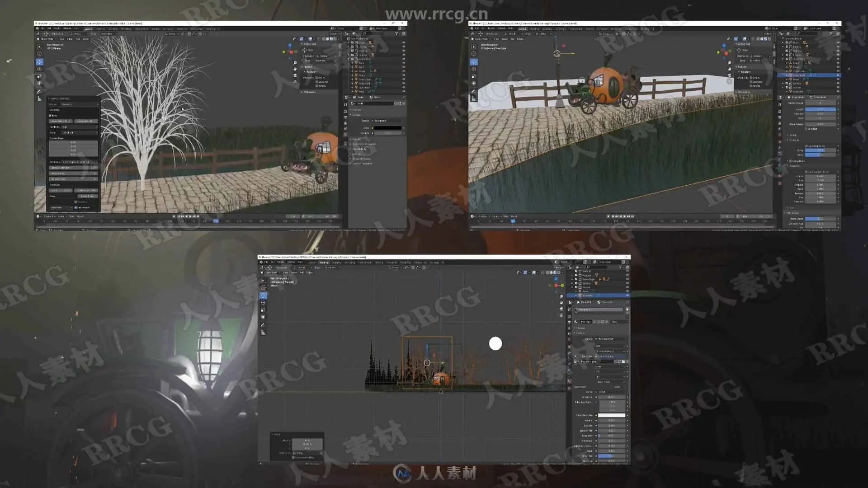The height and width of the screenshot is (488, 868).
Task: Click Options button in top-left viewport header
Action: click(334, 34)
